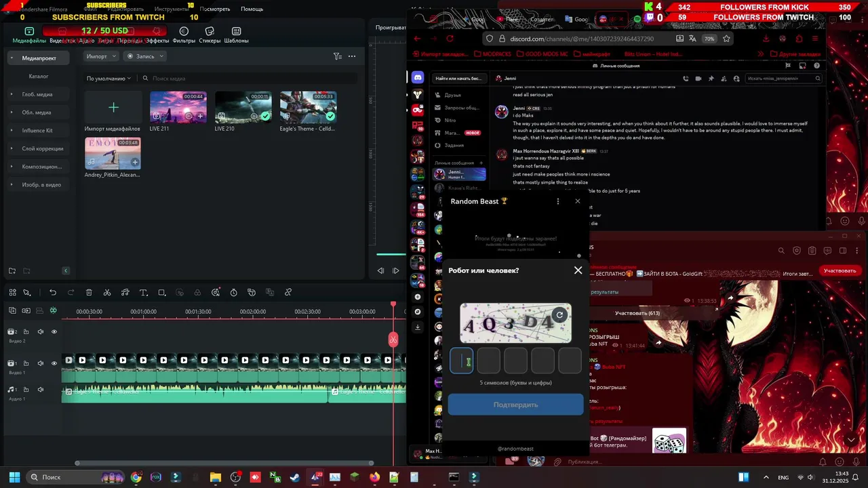Open the Filters tab in Filmora
This screenshot has width=868, height=488.
184,36
